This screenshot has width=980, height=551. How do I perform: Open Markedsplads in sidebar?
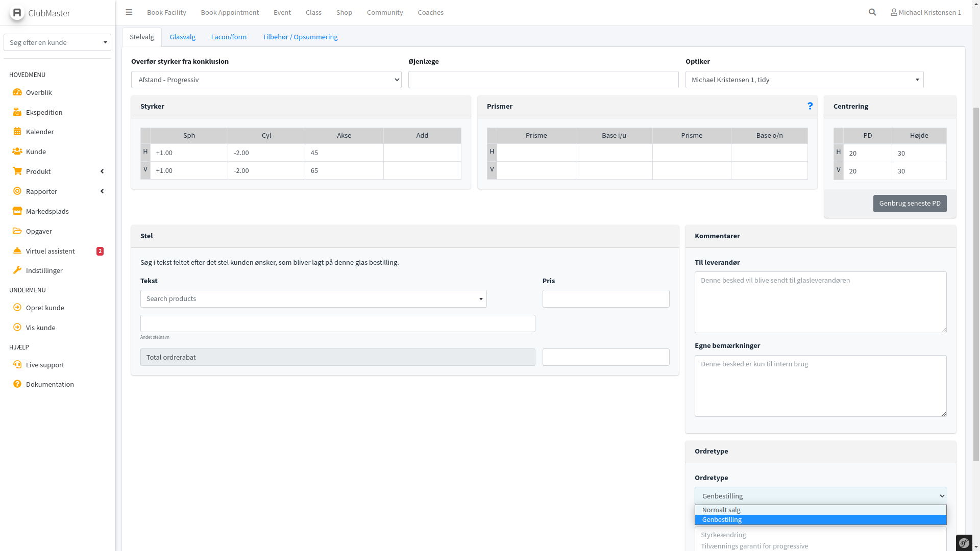[x=47, y=211]
